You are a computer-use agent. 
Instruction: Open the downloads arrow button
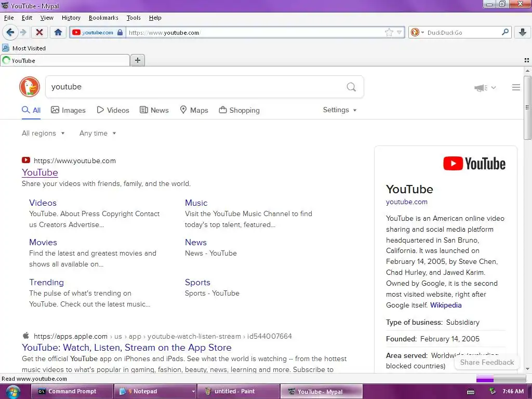click(523, 33)
